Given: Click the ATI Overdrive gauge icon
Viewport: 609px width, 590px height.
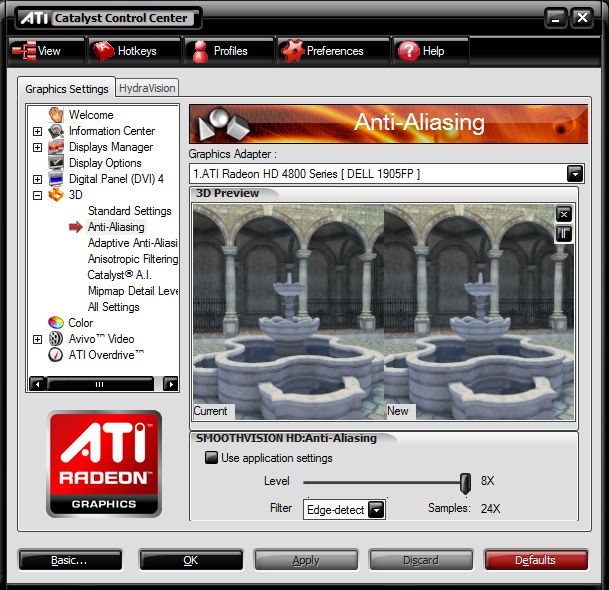Looking at the screenshot, I should pos(56,355).
